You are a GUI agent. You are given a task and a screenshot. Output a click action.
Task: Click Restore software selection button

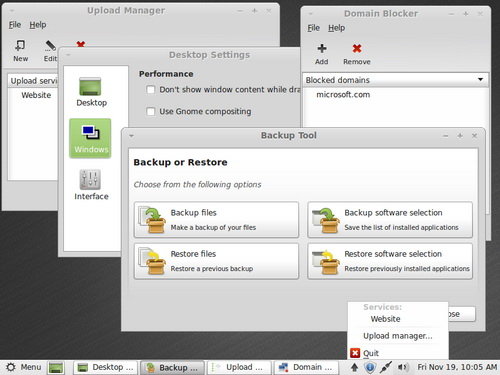pyautogui.click(x=390, y=261)
